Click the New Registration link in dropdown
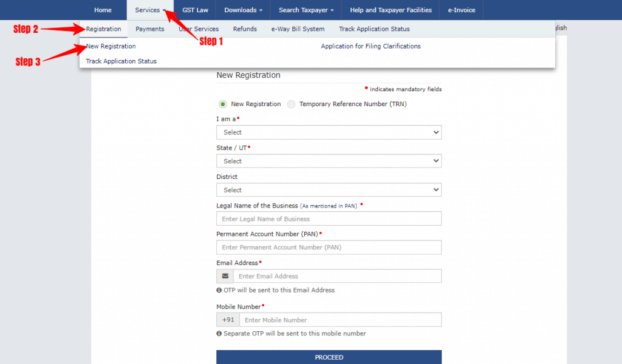This screenshot has width=622, height=364. 111,46
